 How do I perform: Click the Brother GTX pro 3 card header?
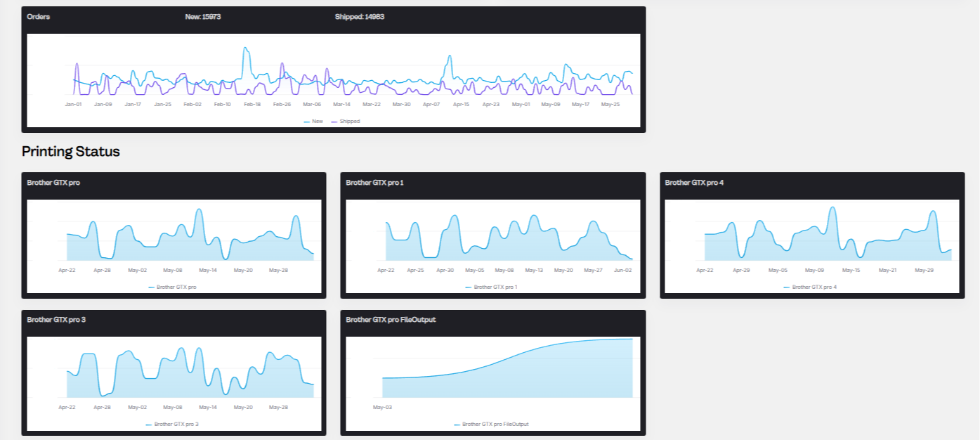coord(174,320)
